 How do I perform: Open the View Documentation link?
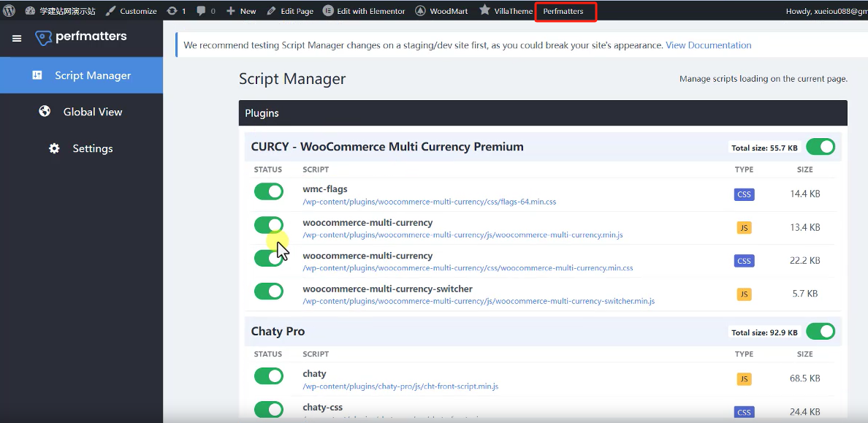tap(709, 45)
